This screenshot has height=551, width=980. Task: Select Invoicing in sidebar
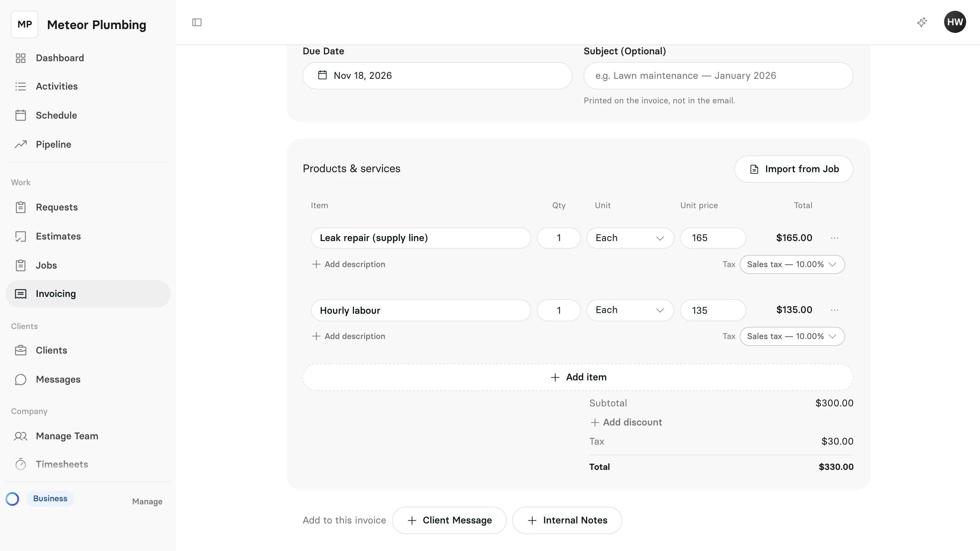(x=88, y=294)
